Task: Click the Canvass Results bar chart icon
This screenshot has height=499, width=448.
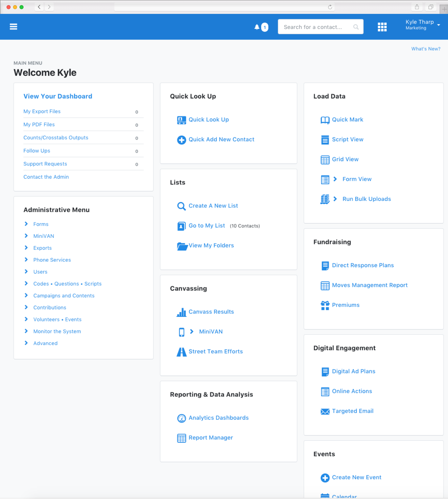Action: (181, 312)
